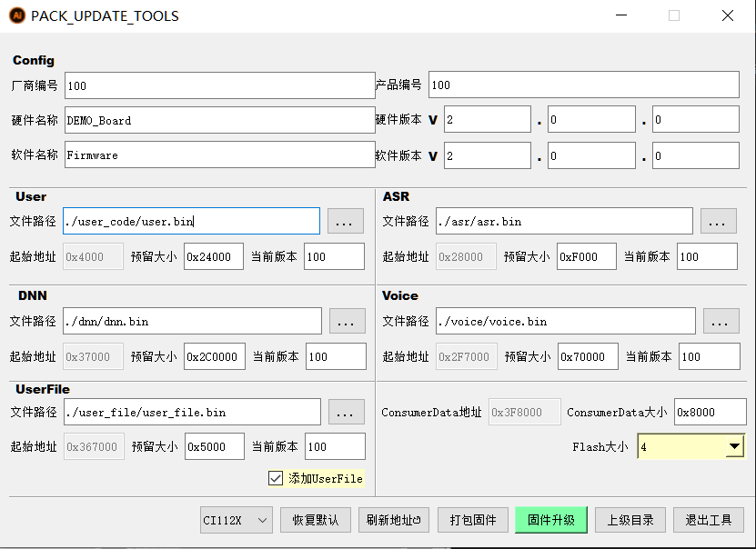Screen dimensions: 756x549
Task: Click the User 文件路径 field
Action: (x=191, y=221)
